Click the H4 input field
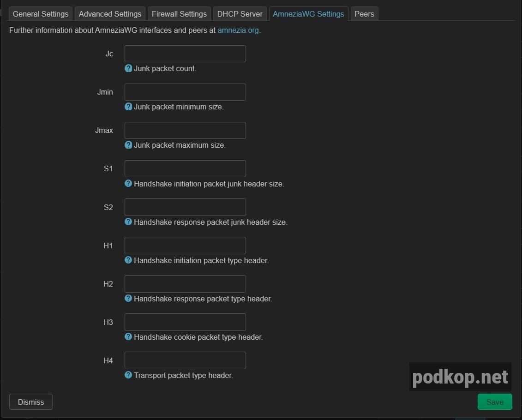The image size is (522, 420). [185, 360]
